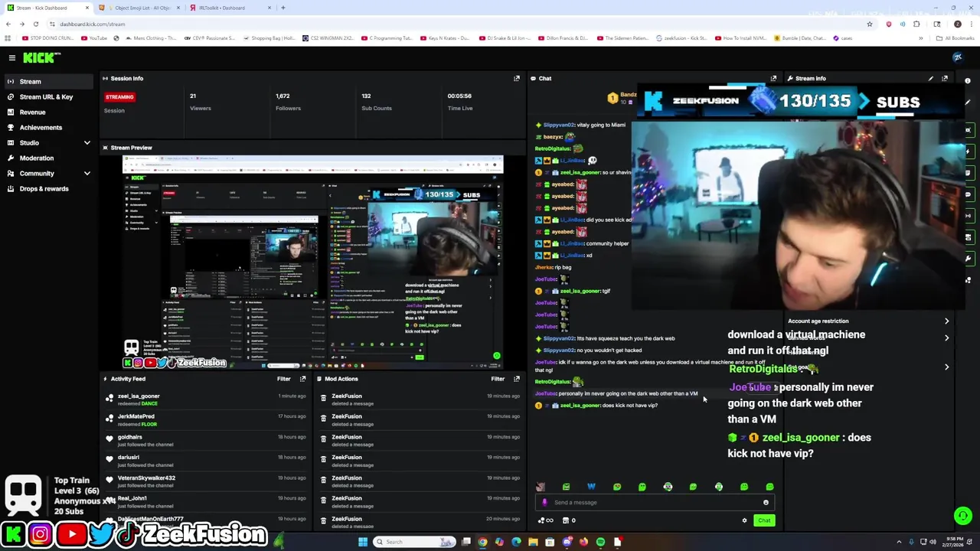Screen dimensions: 980x551
Task: Open the emoji picker in chat
Action: pos(766,503)
